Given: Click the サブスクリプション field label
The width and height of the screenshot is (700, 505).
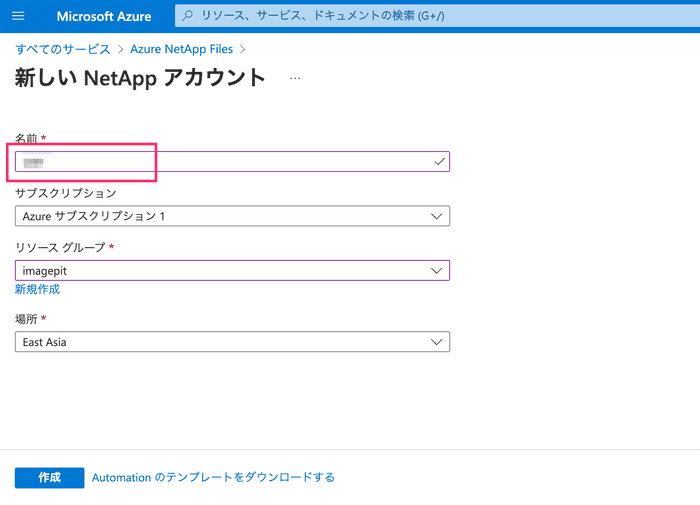Looking at the screenshot, I should pos(66,193).
